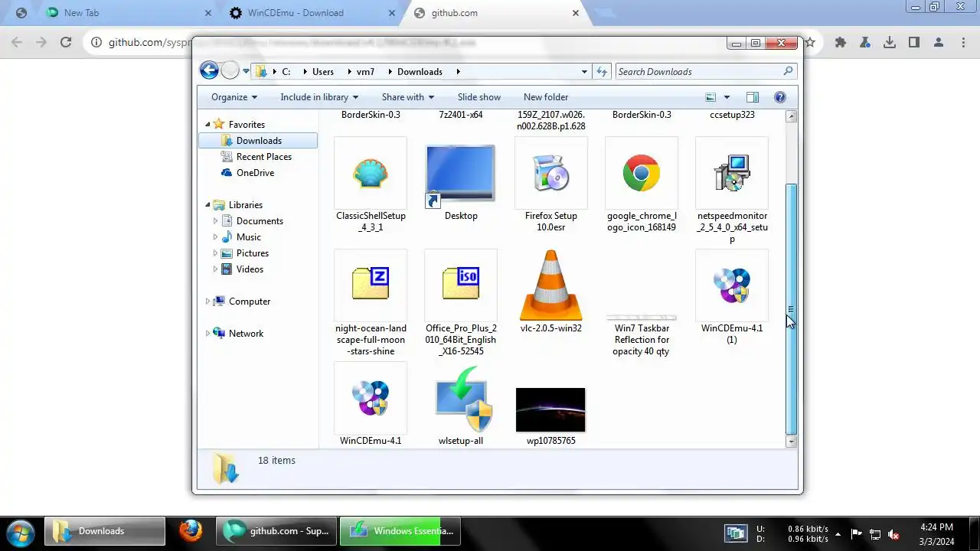Screen dimensions: 980x551
Task: Click the scrollbar down arrow
Action: click(x=792, y=442)
